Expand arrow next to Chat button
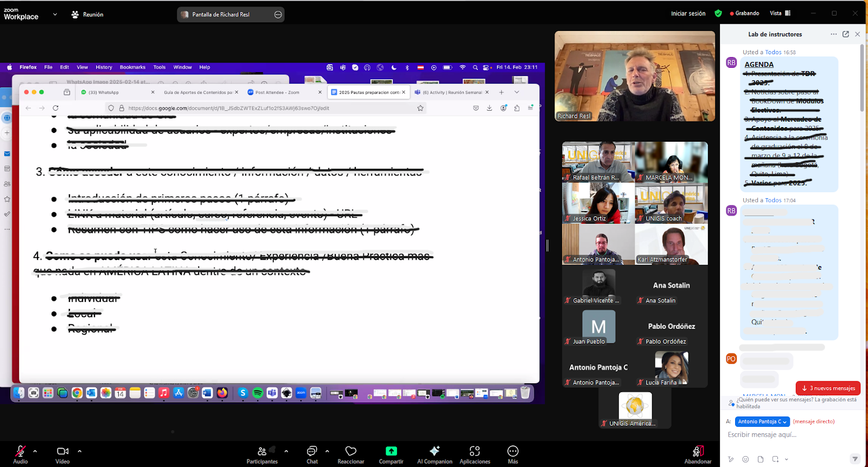 (327, 451)
